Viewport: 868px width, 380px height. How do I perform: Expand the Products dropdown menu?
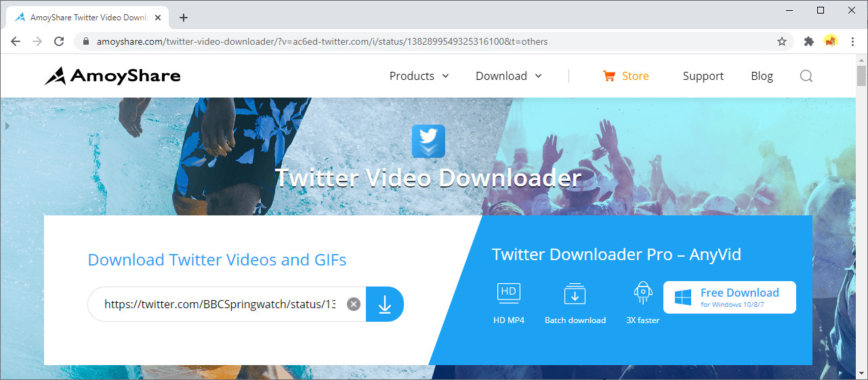point(419,76)
